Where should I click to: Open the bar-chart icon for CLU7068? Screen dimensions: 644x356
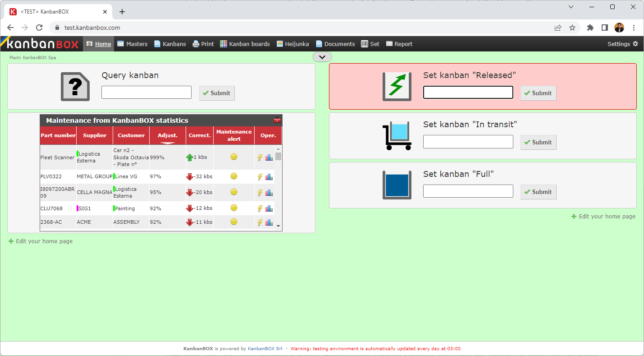click(269, 208)
